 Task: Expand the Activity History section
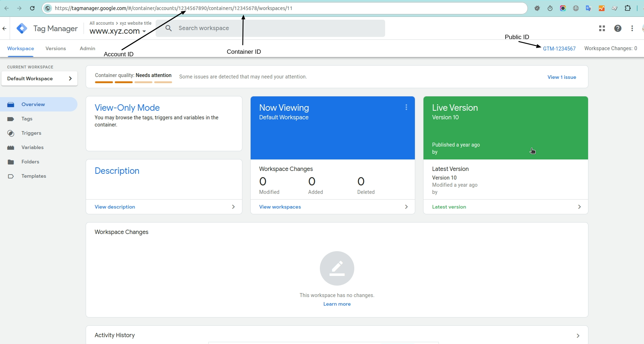(578, 335)
